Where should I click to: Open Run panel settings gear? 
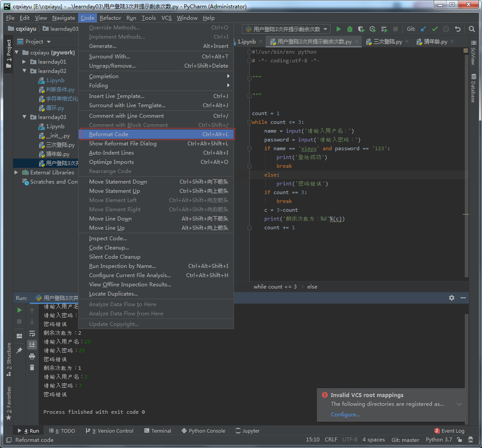tap(452, 298)
